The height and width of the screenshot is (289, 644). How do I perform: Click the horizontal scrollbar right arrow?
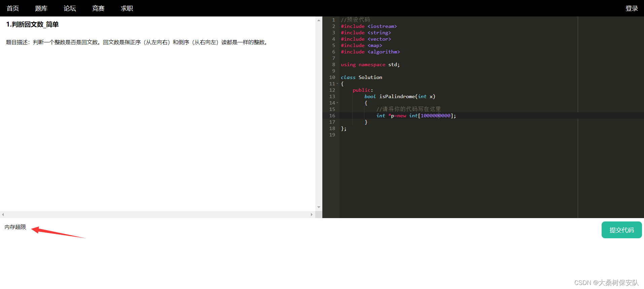coord(312,214)
